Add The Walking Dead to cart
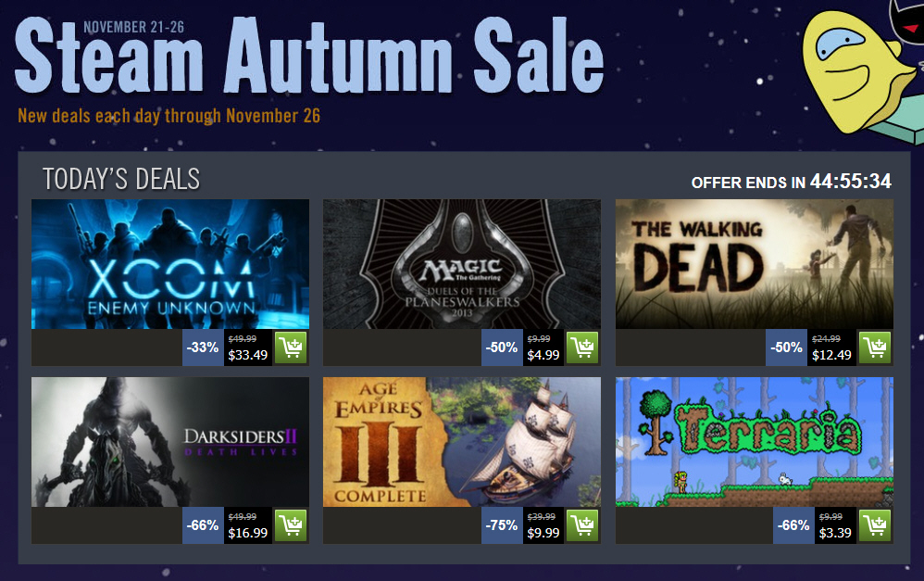Screen dimensions: 924x581 click(x=875, y=347)
